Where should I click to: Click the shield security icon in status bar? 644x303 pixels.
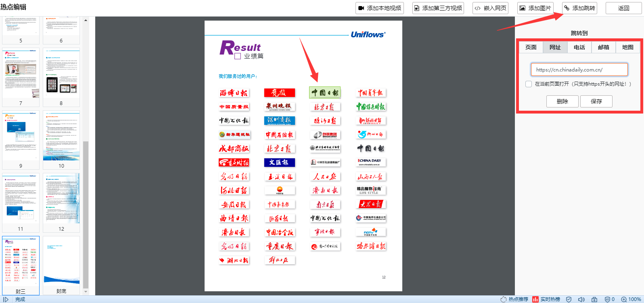tap(569, 299)
